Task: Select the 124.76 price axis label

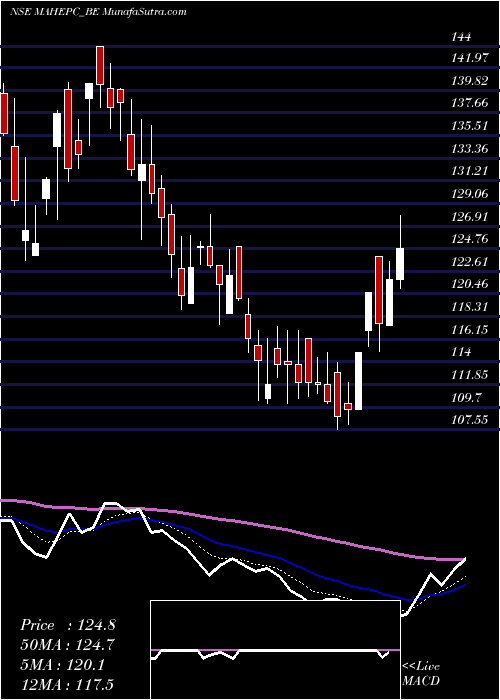Action: (471, 239)
